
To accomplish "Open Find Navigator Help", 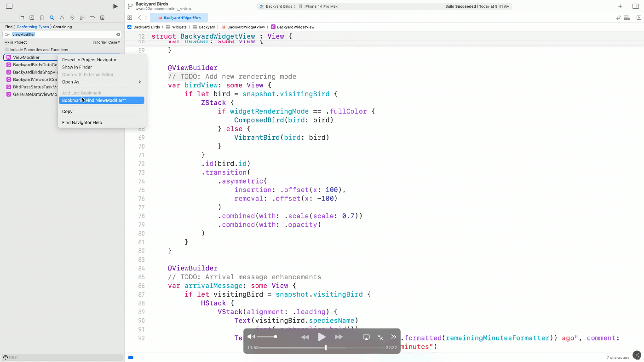I will (102, 122).
